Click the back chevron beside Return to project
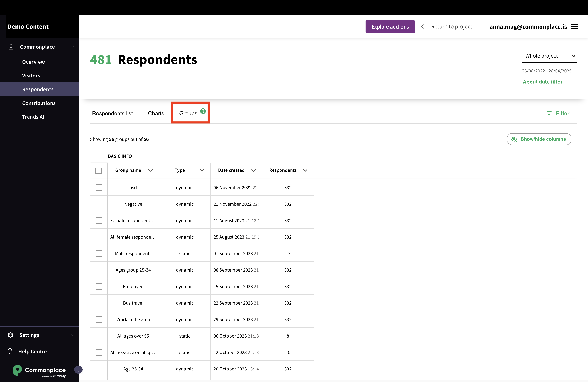Viewport: 588px width, 382px height. pyautogui.click(x=422, y=27)
